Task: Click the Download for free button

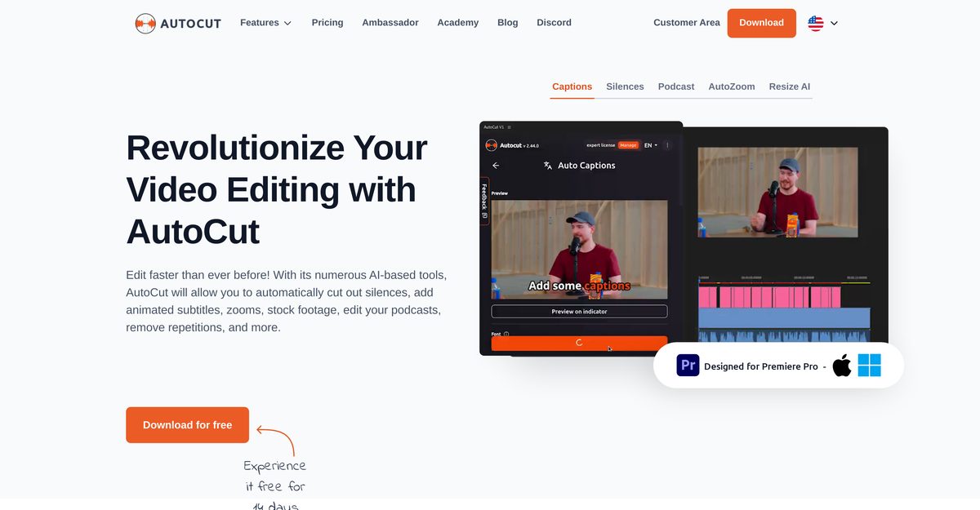Action: [187, 425]
